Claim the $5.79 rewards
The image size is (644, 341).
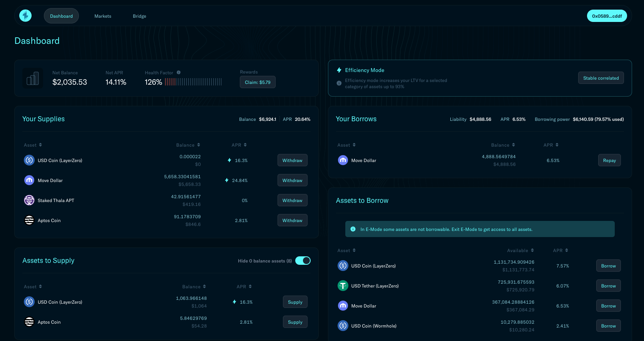coord(258,82)
